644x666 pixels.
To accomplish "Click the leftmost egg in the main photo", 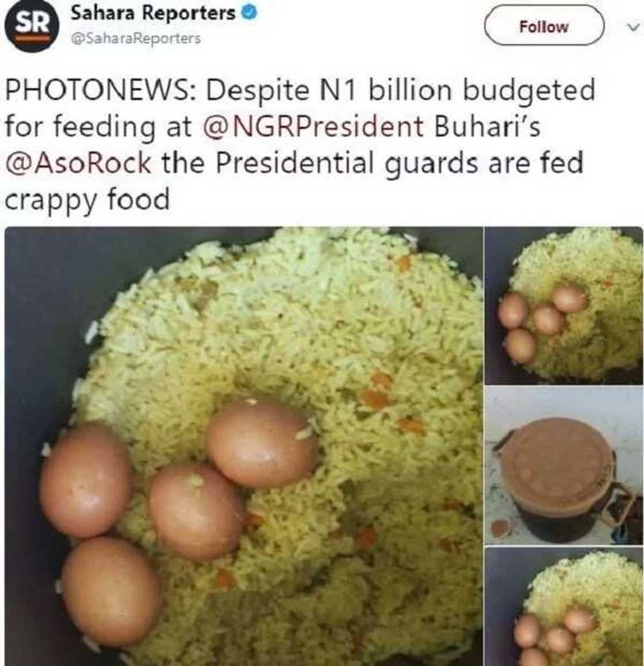I will (x=86, y=480).
